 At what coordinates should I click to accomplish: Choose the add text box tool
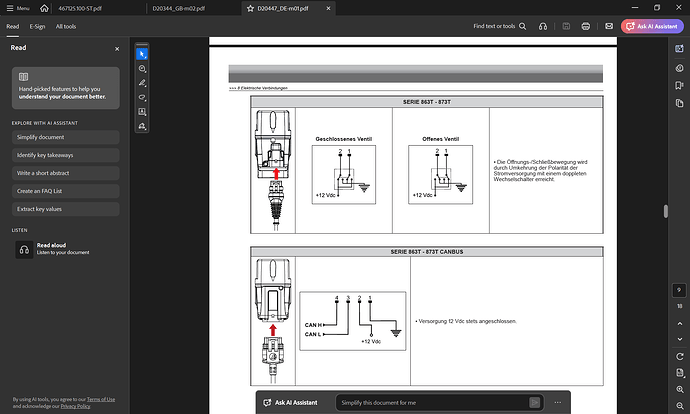click(x=142, y=112)
